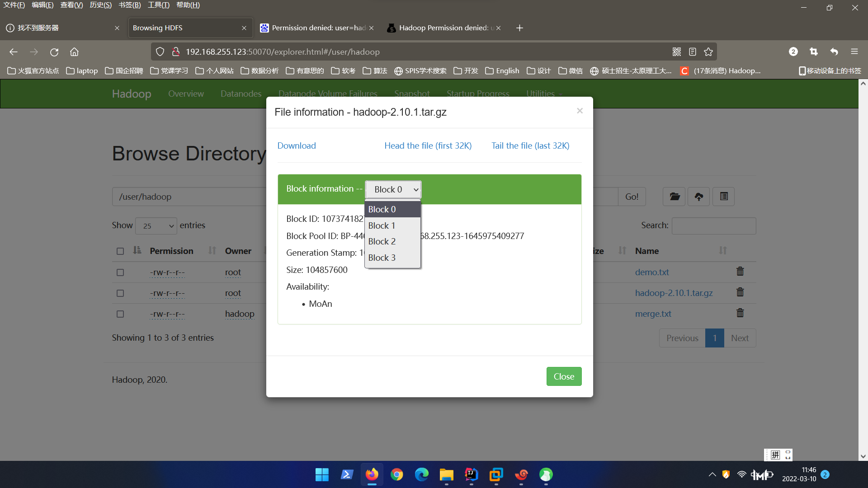Click the upload files cloud icon
This screenshot has width=868, height=488.
pos(698,197)
